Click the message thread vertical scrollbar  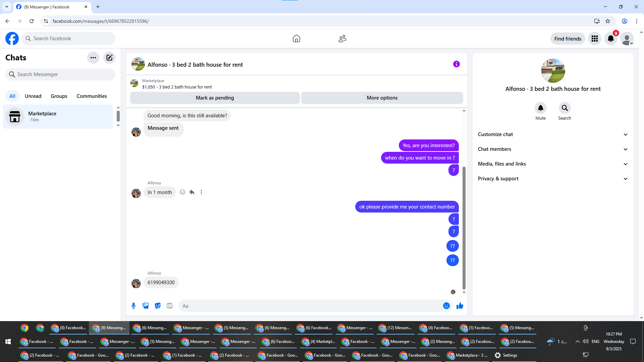(x=464, y=228)
